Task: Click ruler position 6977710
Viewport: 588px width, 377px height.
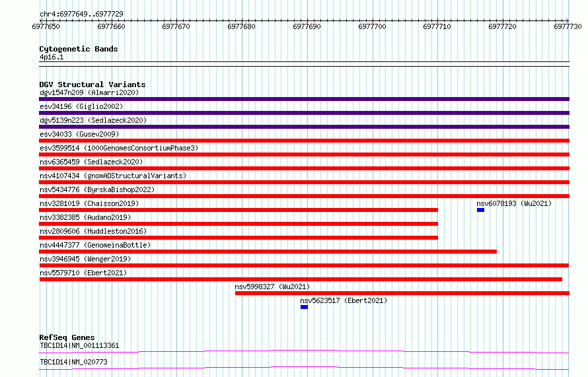Action: [x=437, y=26]
